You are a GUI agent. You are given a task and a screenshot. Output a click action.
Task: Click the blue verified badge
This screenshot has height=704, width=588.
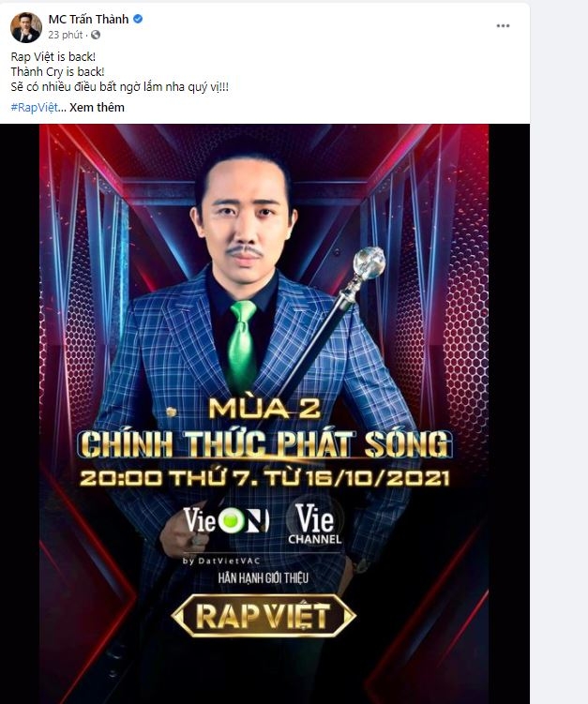[139, 19]
